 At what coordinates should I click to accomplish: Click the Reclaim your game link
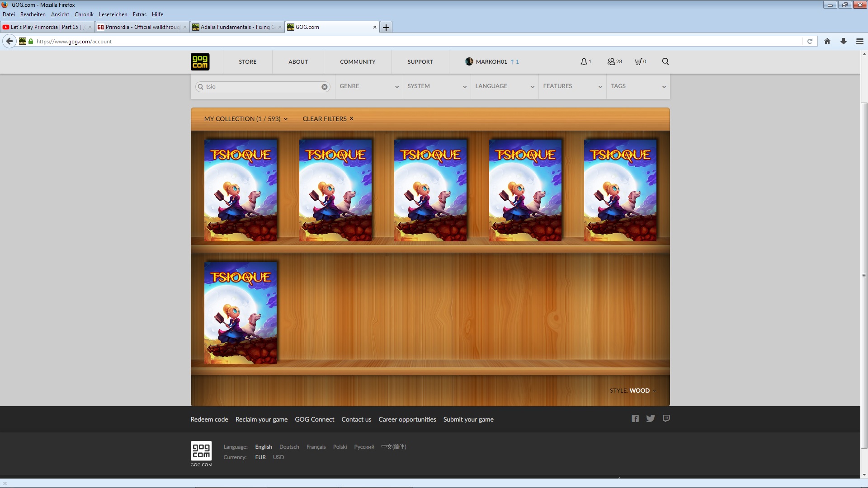[261, 419]
